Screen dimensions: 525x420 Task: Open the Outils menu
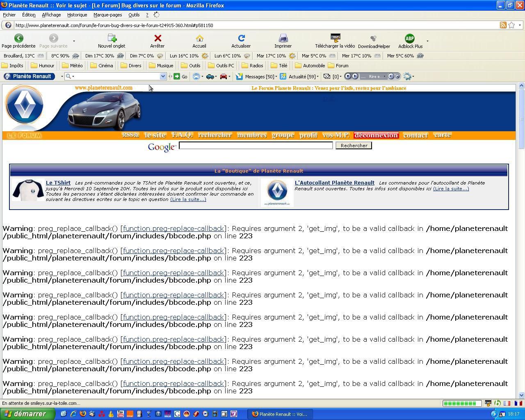tap(134, 15)
